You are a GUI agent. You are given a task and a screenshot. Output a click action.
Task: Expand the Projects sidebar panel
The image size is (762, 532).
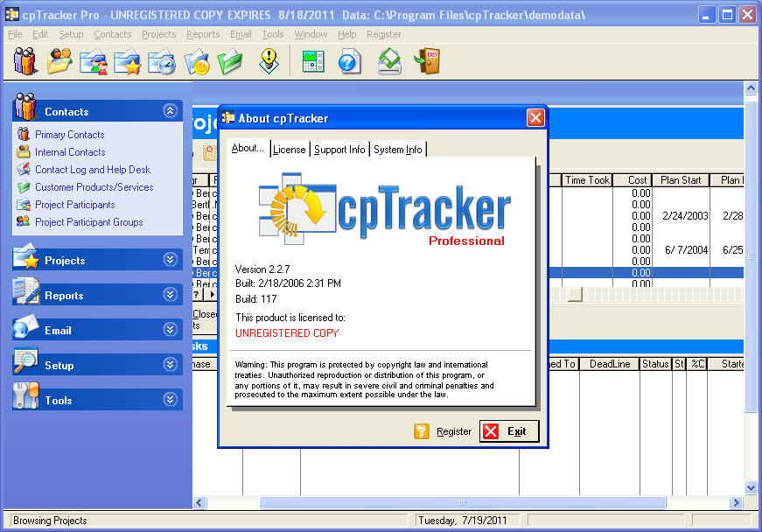tap(170, 260)
